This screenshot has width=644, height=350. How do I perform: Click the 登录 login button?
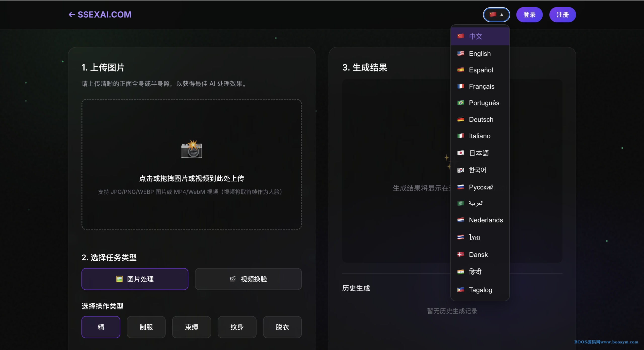(529, 15)
